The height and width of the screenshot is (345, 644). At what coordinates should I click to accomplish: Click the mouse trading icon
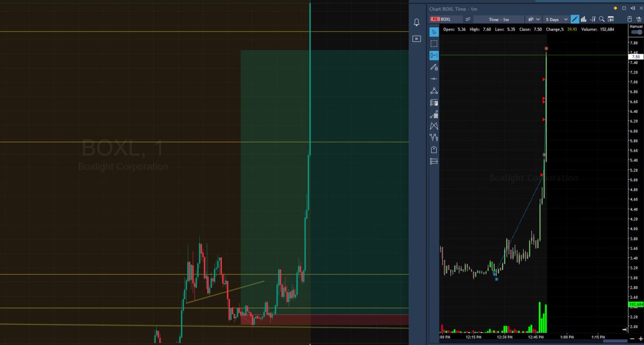click(630, 19)
